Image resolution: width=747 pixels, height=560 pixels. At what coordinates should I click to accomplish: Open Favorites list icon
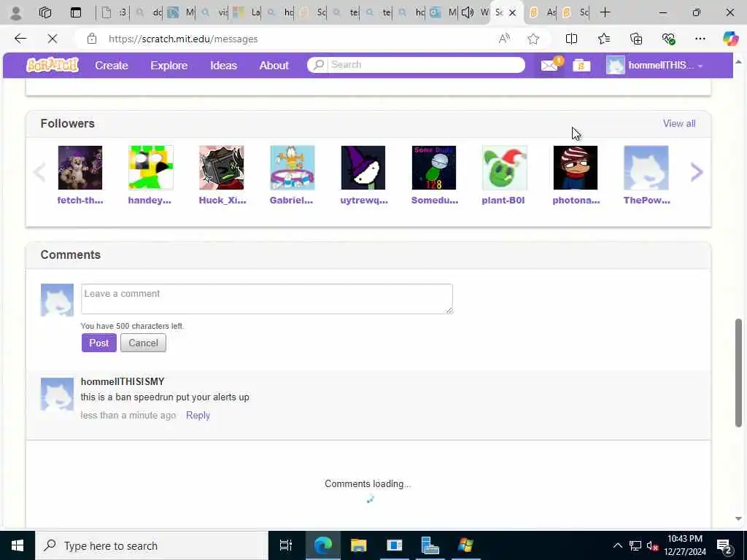[603, 39]
